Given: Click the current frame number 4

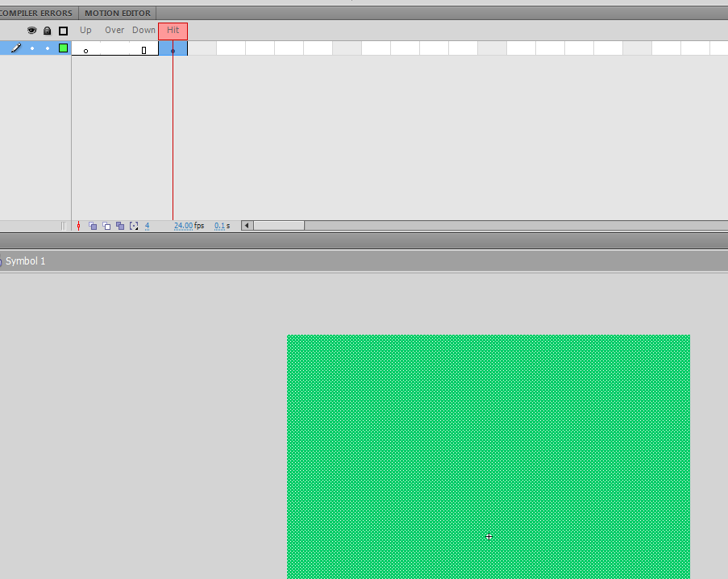Looking at the screenshot, I should point(147,226).
